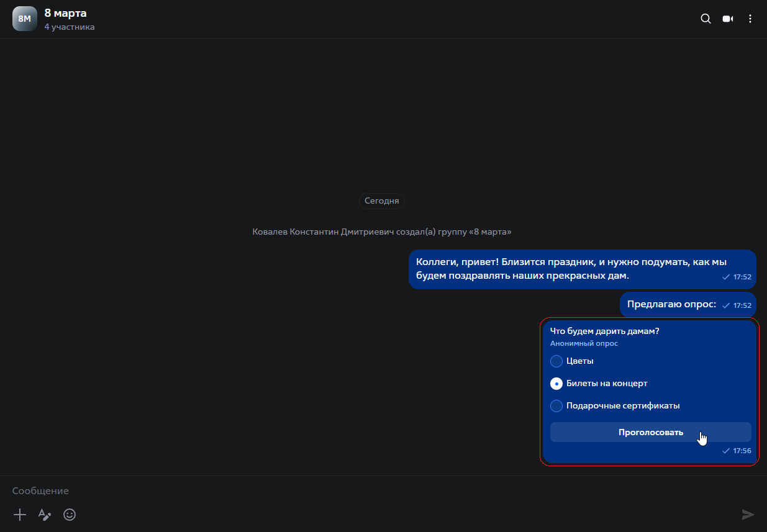Viewport: 767px width, 532px height.
Task: Click the send message arrow
Action: (748, 514)
